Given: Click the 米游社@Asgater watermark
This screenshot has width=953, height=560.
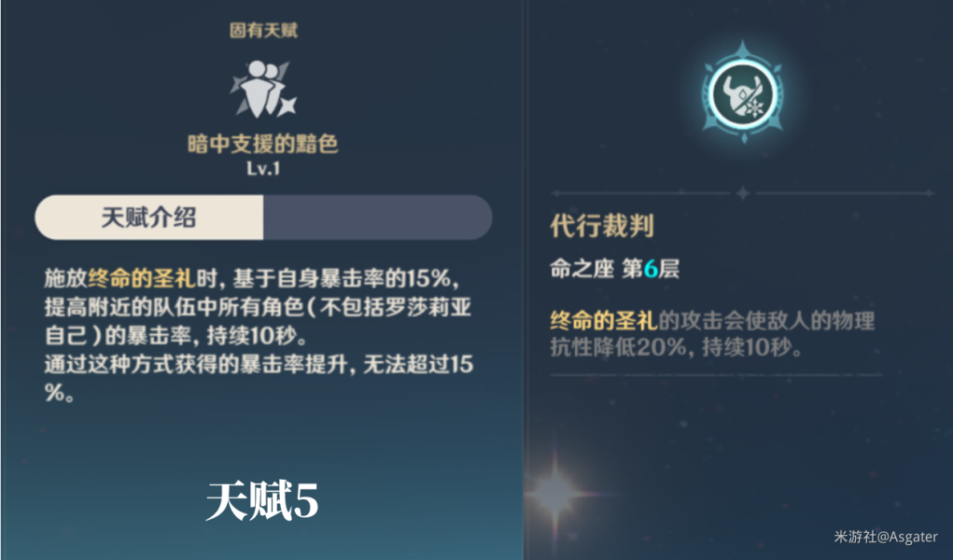Looking at the screenshot, I should click(x=886, y=537).
